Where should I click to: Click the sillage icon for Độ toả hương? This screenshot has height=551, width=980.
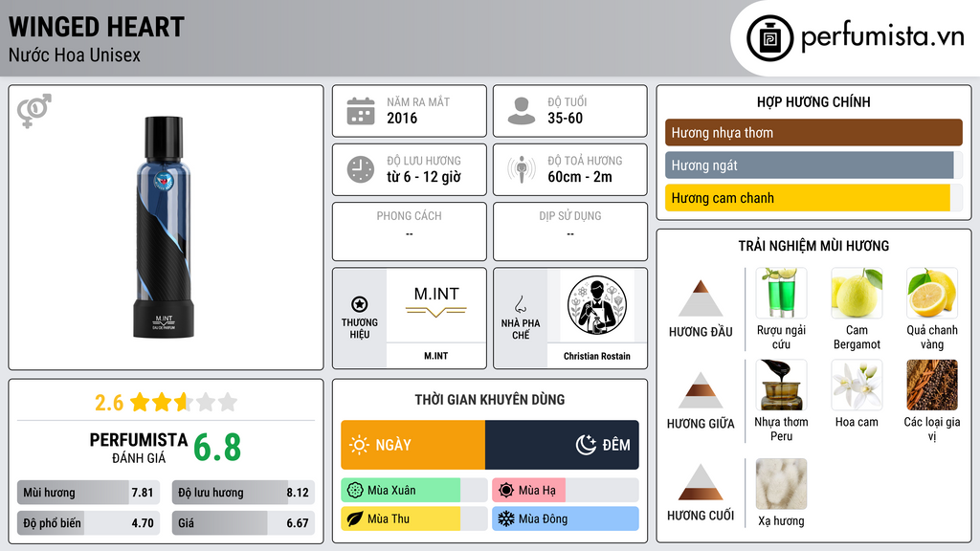tap(522, 169)
